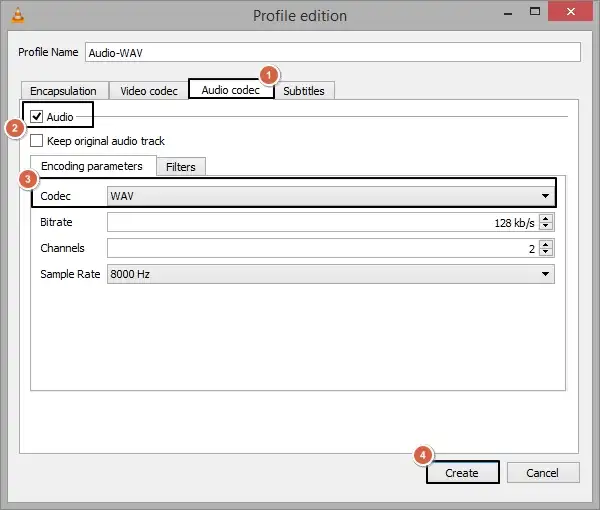Enable Keep original audio track

click(37, 140)
